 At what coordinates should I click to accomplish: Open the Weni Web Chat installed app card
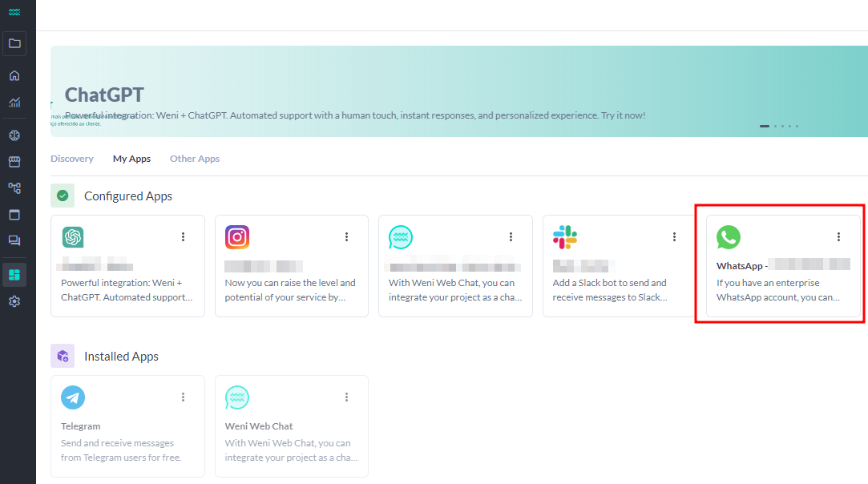point(291,426)
